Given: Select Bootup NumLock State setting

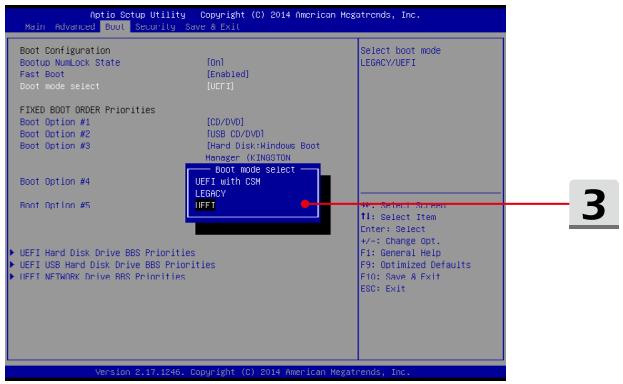Looking at the screenshot, I should tap(70, 63).
